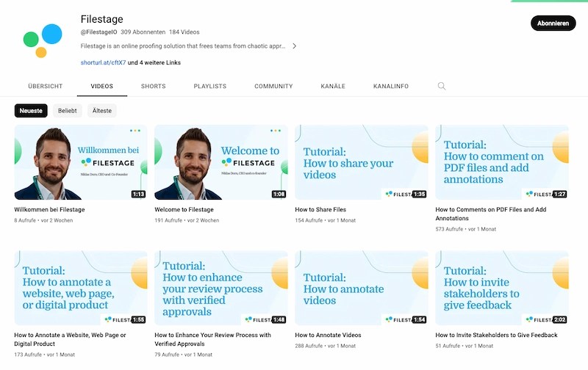
Task: Click the '@FilestageIO' handle text
Action: 98,32
